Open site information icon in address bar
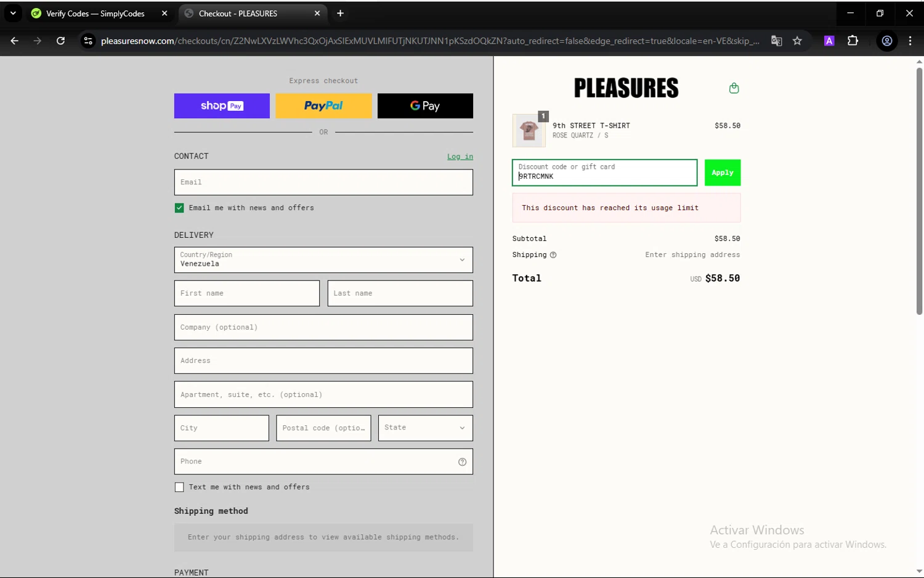924x578 pixels. click(88, 41)
